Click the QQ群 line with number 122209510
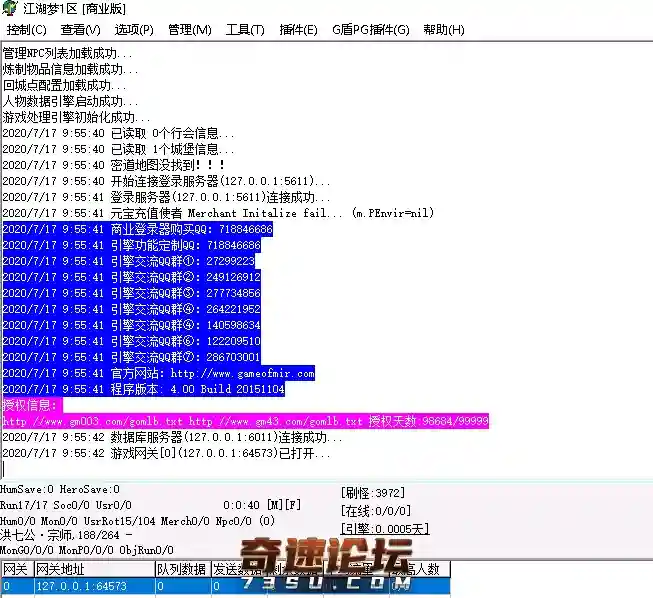This screenshot has height=598, width=653. pyautogui.click(x=132, y=341)
